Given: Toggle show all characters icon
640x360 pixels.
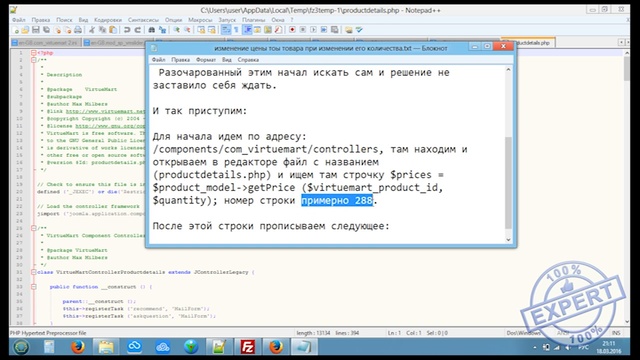Looking at the screenshot, I should (236, 30).
